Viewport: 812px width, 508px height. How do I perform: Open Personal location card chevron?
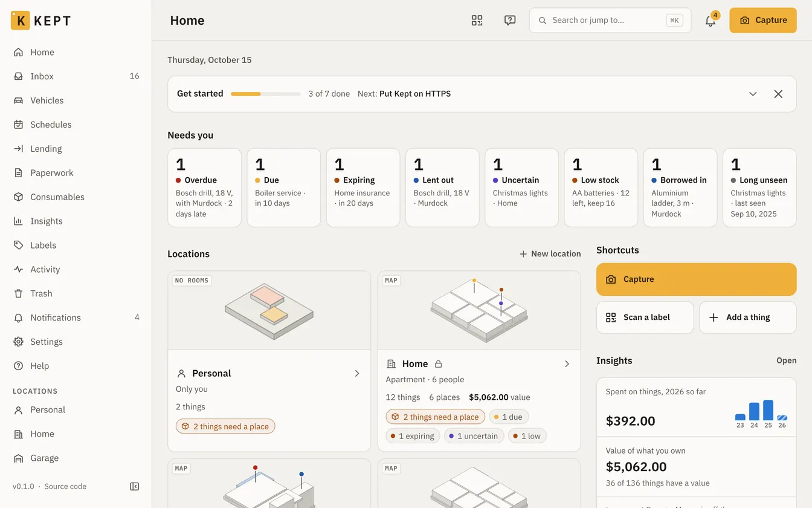click(357, 374)
